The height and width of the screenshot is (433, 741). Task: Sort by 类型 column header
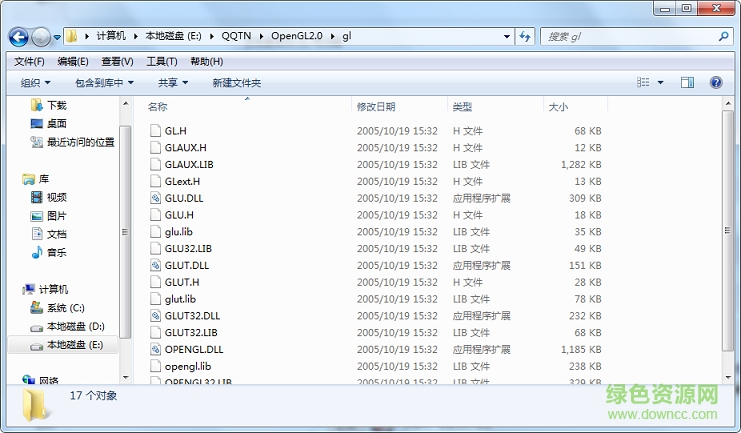coord(462,107)
